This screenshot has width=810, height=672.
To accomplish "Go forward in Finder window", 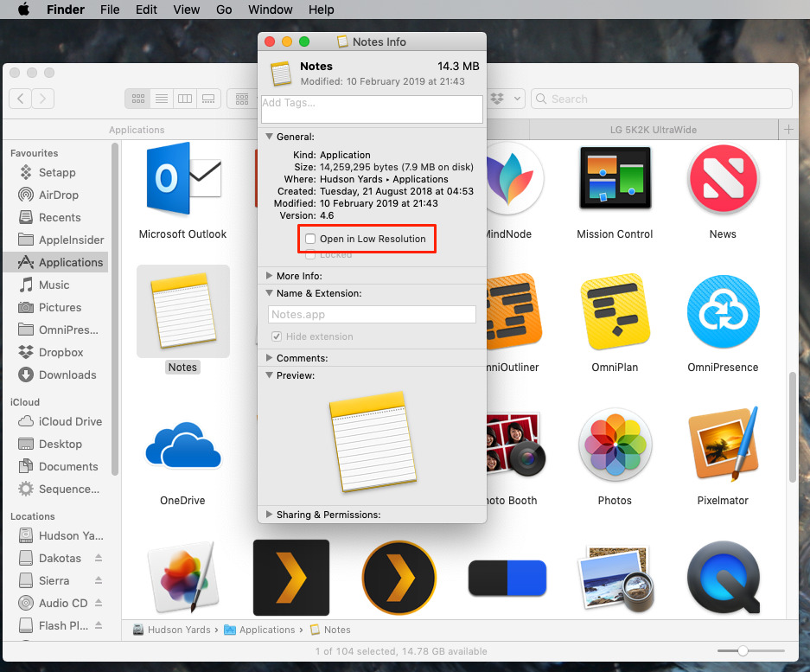I will pyautogui.click(x=43, y=99).
